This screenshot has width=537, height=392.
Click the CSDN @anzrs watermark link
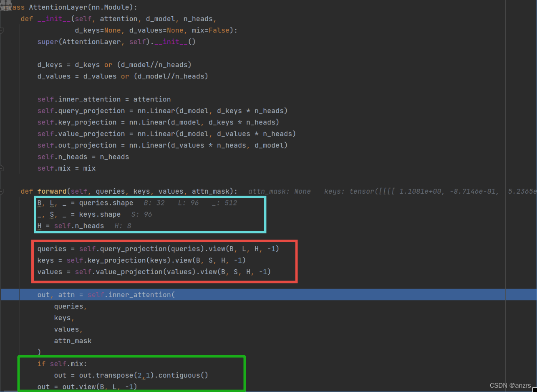click(510, 385)
